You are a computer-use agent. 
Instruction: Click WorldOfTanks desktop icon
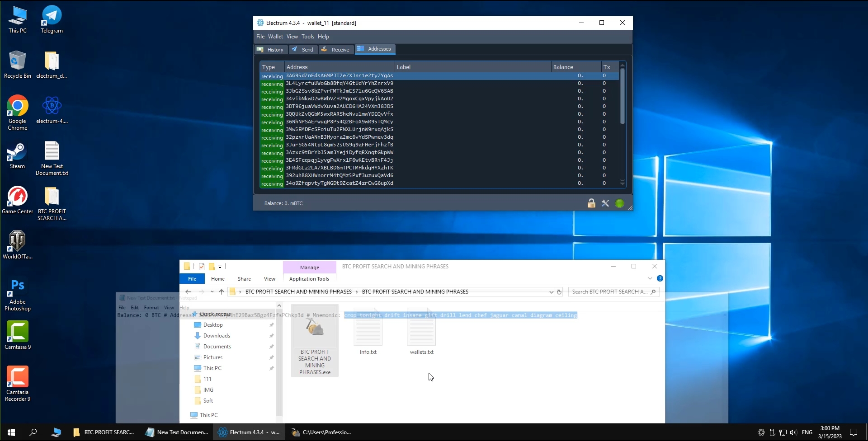[17, 244]
